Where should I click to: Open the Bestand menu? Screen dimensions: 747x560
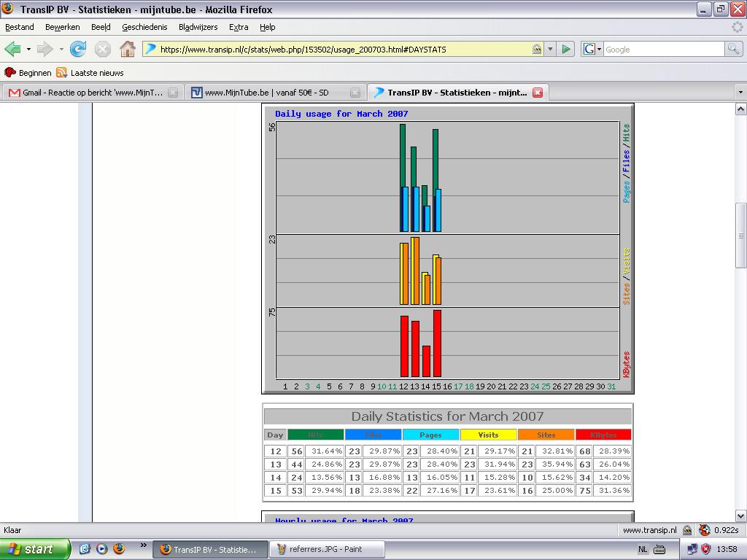[20, 27]
